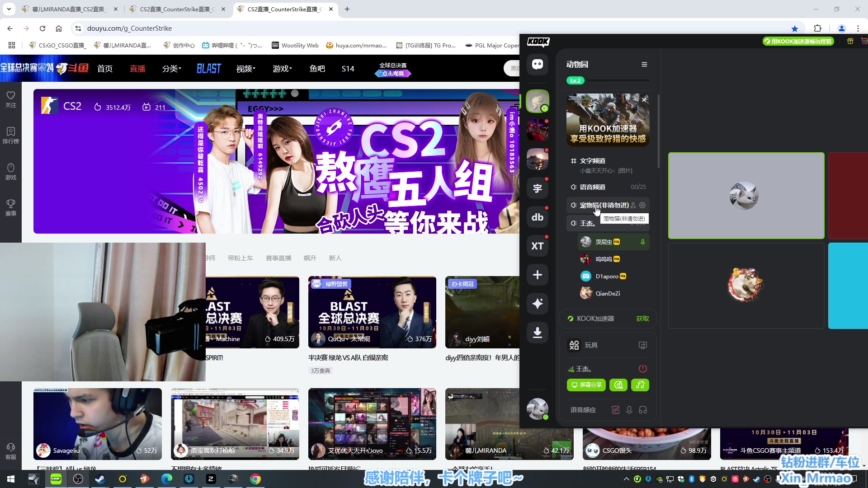This screenshot has width=868, height=488.
Task: Reload the page in Chrome
Action: coord(42,28)
